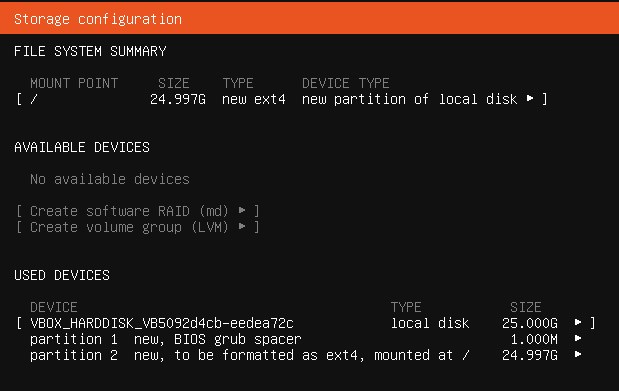Click arrow beside Create software RAID (md)
619x391 pixels.
coord(242,211)
